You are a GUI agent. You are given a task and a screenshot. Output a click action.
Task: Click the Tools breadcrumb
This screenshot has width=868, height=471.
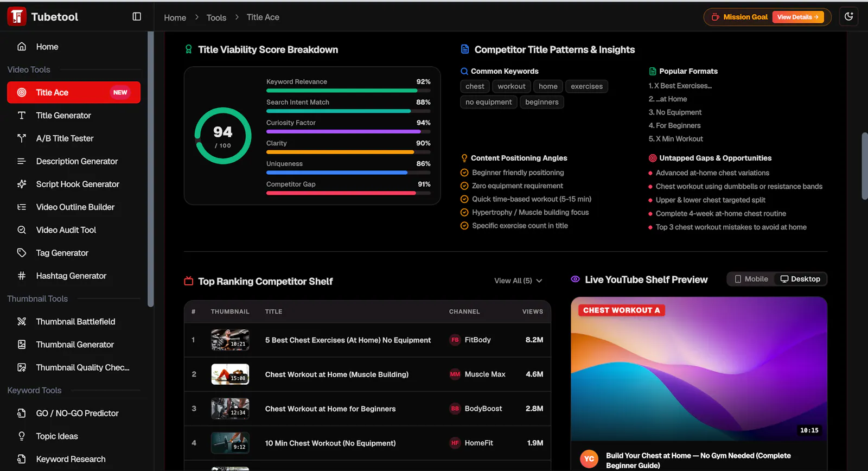(x=216, y=17)
